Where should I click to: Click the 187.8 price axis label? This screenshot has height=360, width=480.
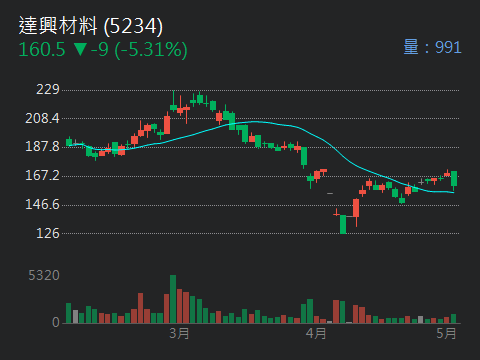pos(42,147)
